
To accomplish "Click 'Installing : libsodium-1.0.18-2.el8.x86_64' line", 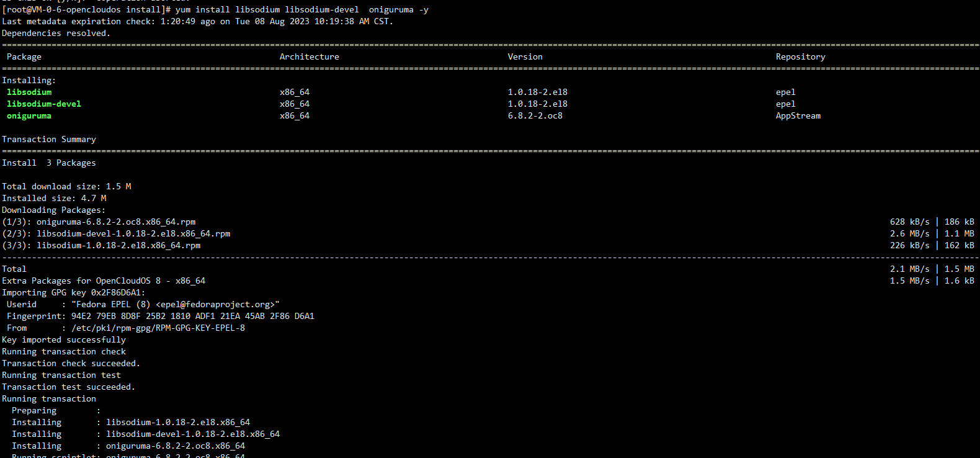I will coord(131,423).
